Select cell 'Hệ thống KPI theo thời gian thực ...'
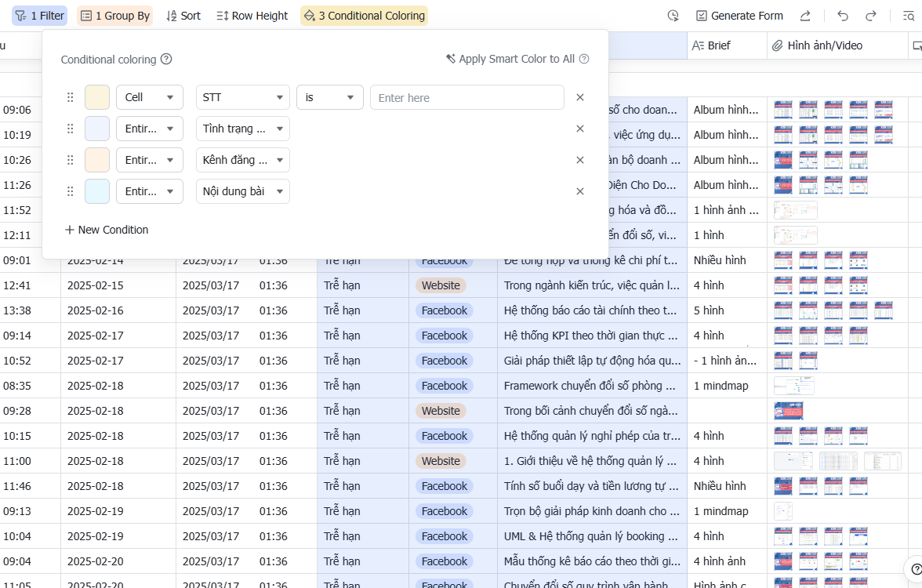This screenshot has width=922, height=588. pyautogui.click(x=592, y=336)
